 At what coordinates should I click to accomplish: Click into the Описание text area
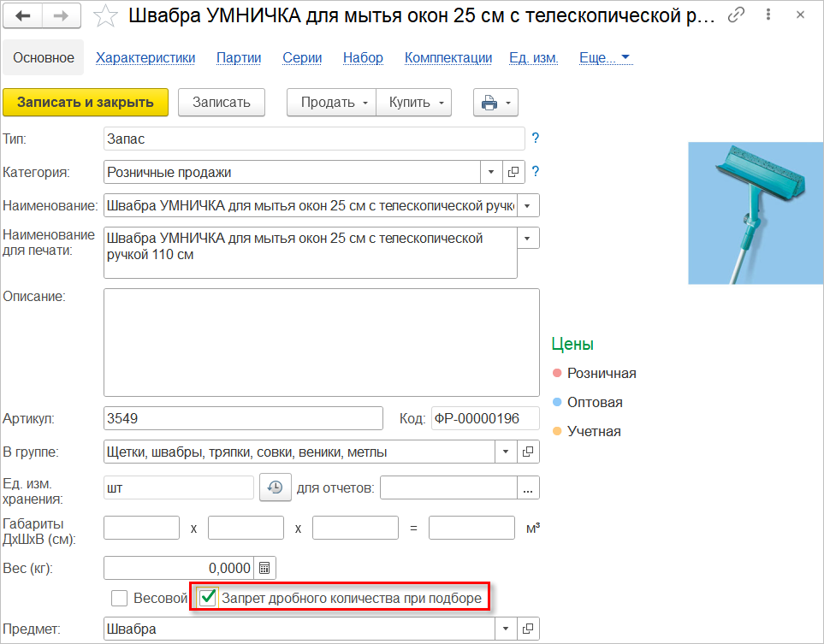coord(322,342)
